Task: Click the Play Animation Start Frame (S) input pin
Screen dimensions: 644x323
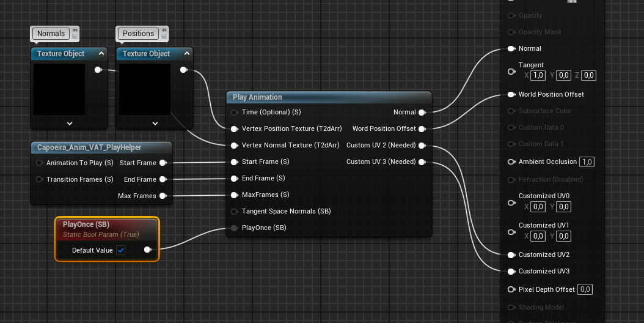Action: pos(234,161)
